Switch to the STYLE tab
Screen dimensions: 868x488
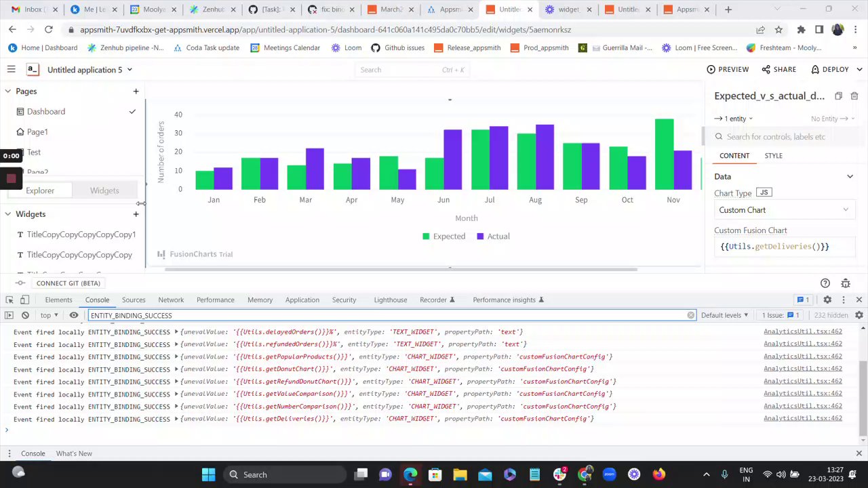tap(773, 156)
